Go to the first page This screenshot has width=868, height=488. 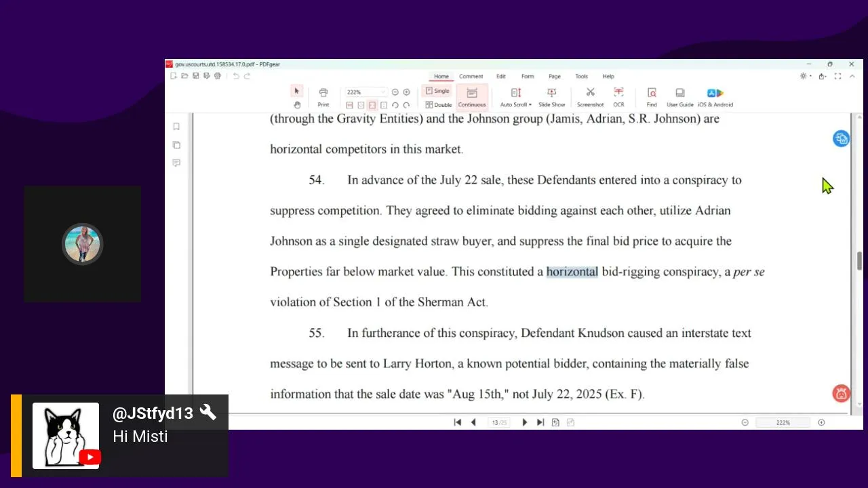point(458,422)
